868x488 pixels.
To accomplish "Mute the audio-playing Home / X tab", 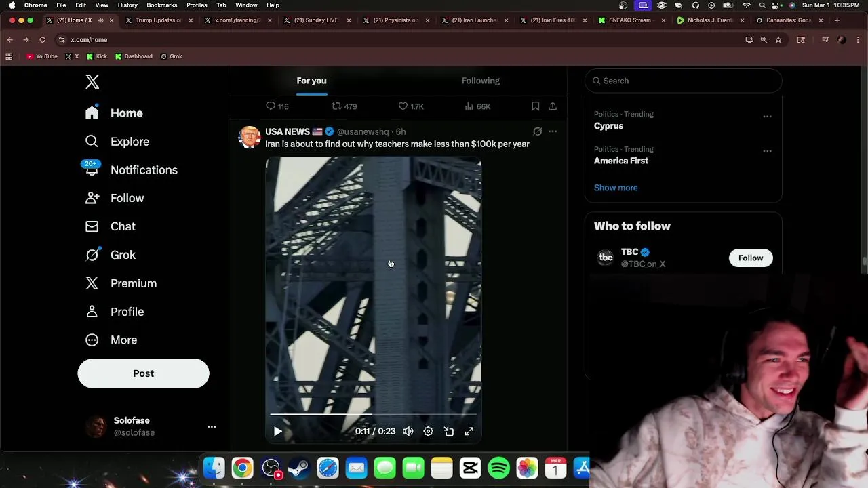I will pos(101,20).
